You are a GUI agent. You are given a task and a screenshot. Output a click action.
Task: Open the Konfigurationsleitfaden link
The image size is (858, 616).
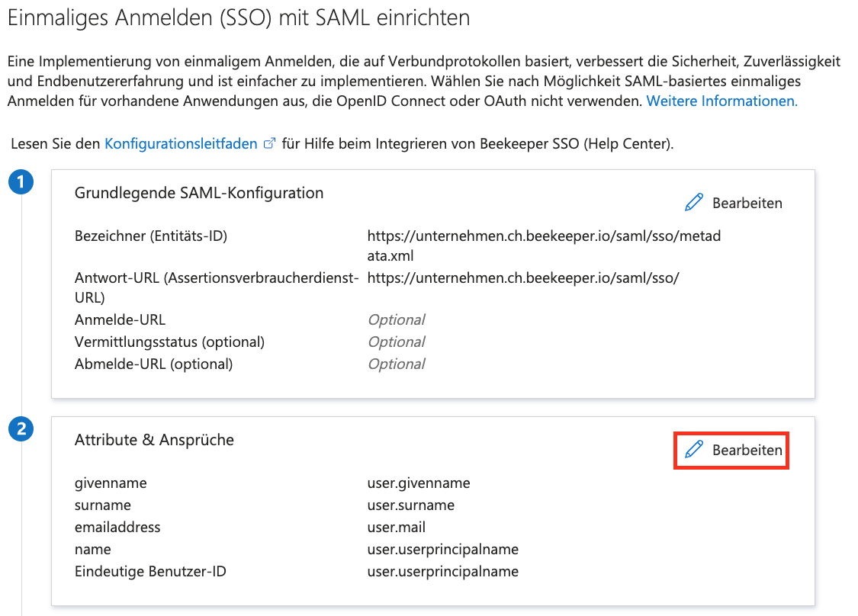[x=181, y=143]
